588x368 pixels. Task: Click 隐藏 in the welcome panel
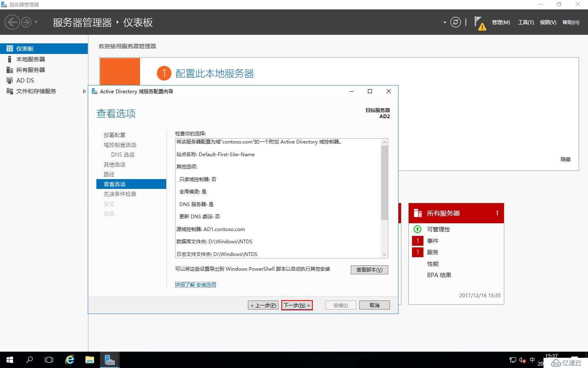[x=566, y=159]
